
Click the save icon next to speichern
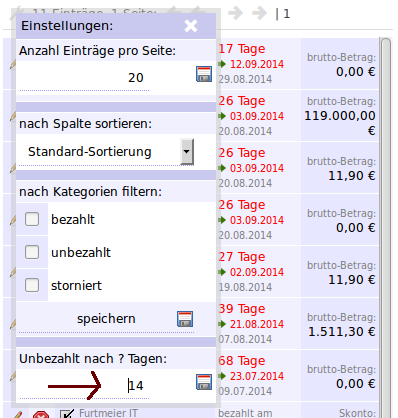click(x=185, y=319)
